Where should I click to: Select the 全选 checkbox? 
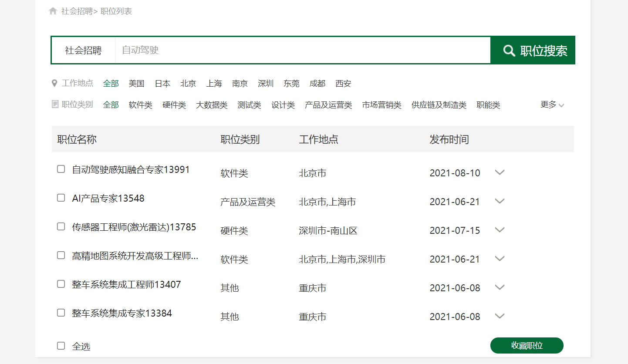coord(61,346)
